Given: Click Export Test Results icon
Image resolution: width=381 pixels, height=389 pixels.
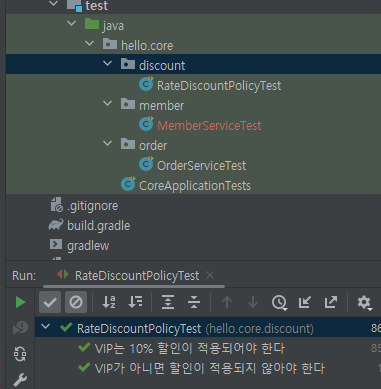Looking at the screenshot, I should pos(331,302).
